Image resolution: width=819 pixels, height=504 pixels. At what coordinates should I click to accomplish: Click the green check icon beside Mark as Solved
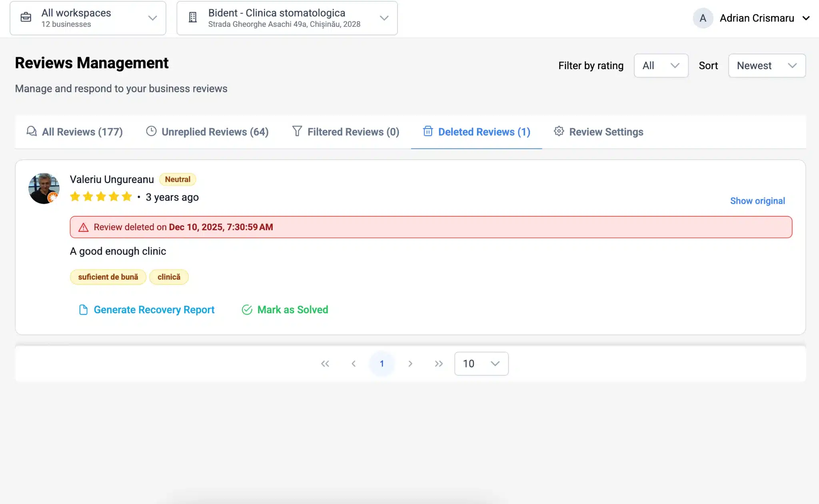247,309
